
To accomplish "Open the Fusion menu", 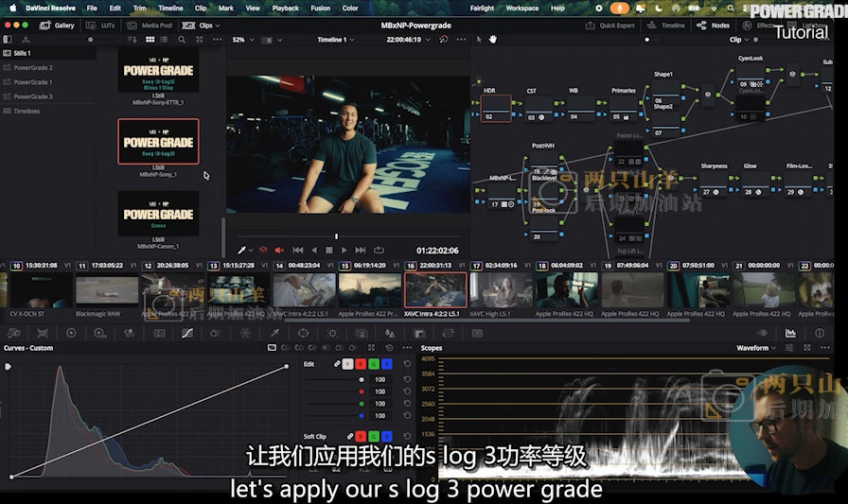I will [320, 8].
